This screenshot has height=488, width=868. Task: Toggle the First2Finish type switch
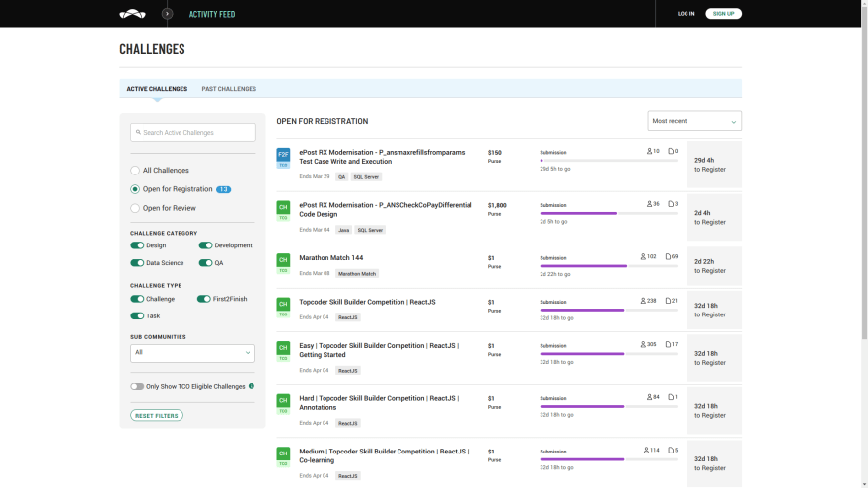(204, 299)
